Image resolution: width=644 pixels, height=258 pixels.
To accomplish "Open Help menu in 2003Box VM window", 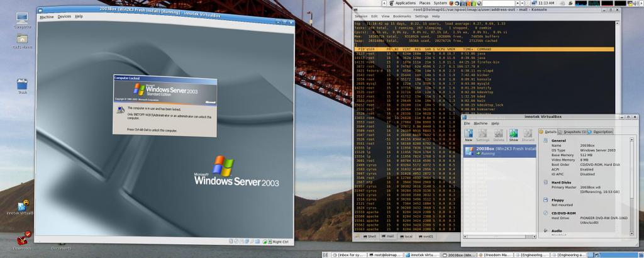I will point(79,17).
